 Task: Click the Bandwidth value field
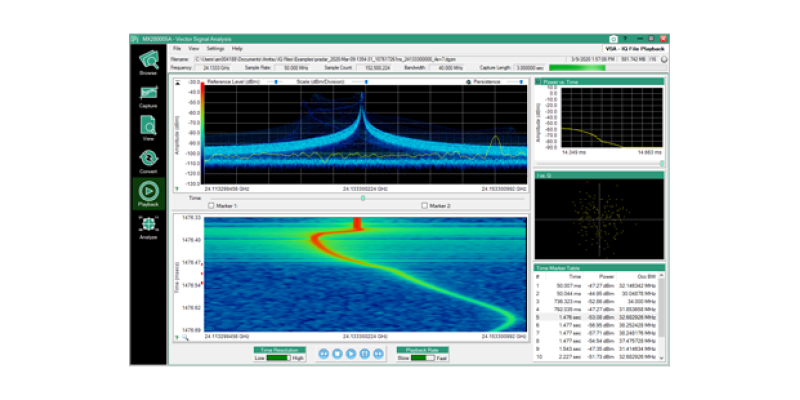click(447, 67)
